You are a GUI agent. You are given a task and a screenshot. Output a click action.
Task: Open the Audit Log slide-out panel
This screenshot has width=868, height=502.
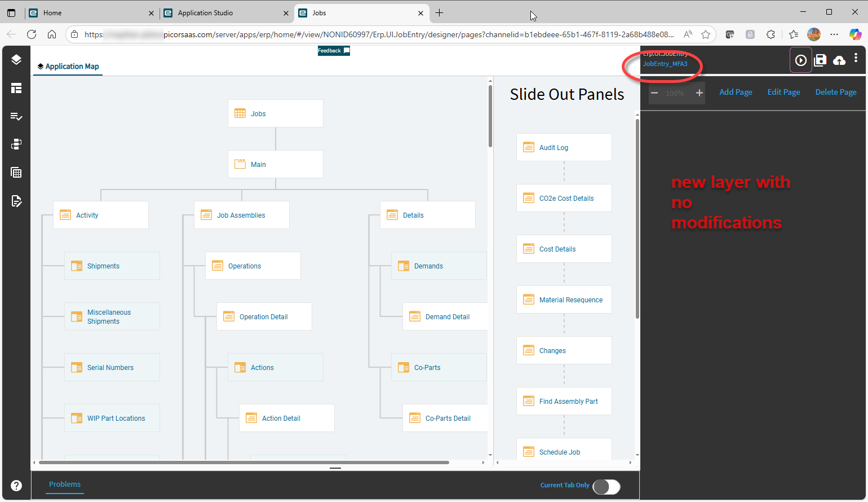[564, 147]
